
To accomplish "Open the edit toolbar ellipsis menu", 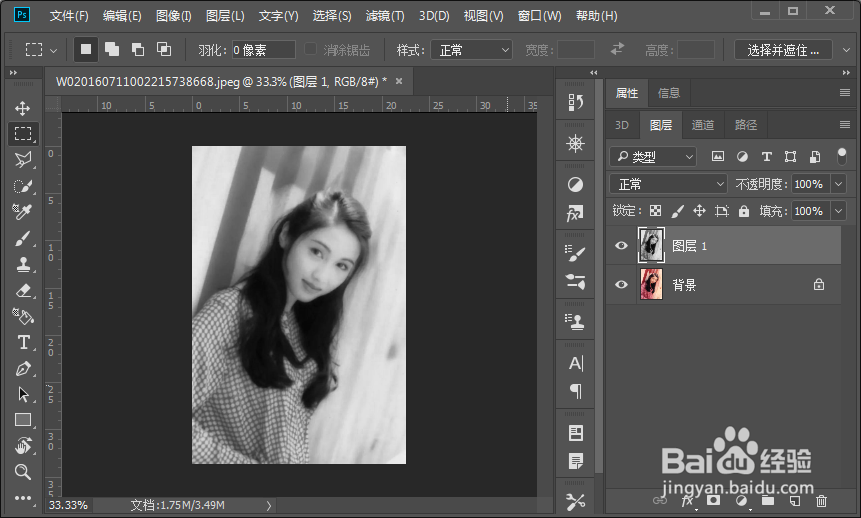I will pos(23,498).
